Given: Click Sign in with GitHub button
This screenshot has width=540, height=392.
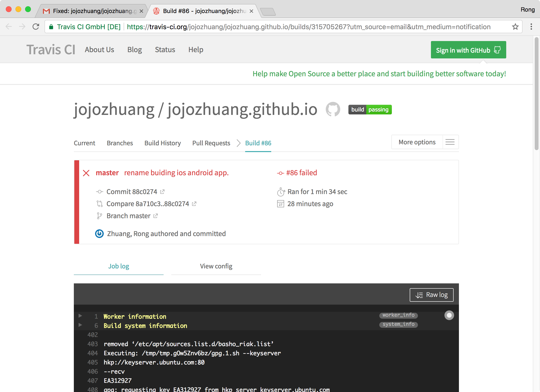Looking at the screenshot, I should point(468,50).
